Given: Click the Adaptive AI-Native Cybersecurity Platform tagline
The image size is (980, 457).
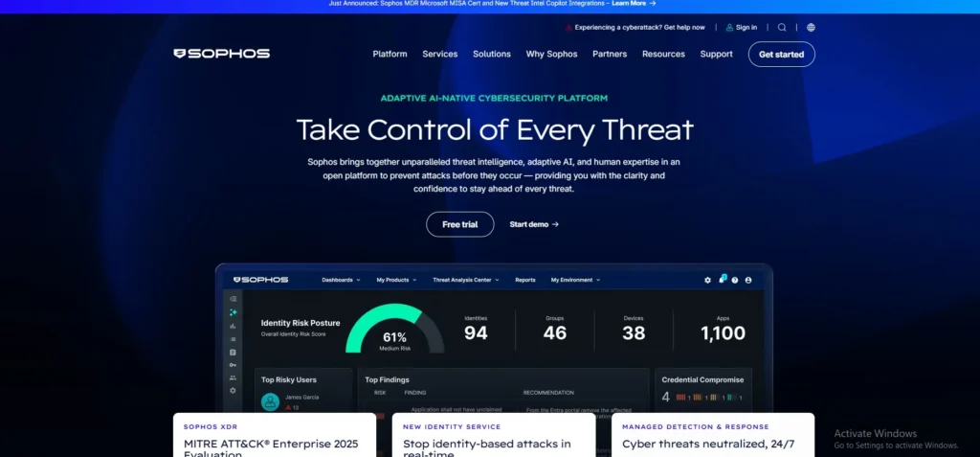Looking at the screenshot, I should [x=494, y=99].
